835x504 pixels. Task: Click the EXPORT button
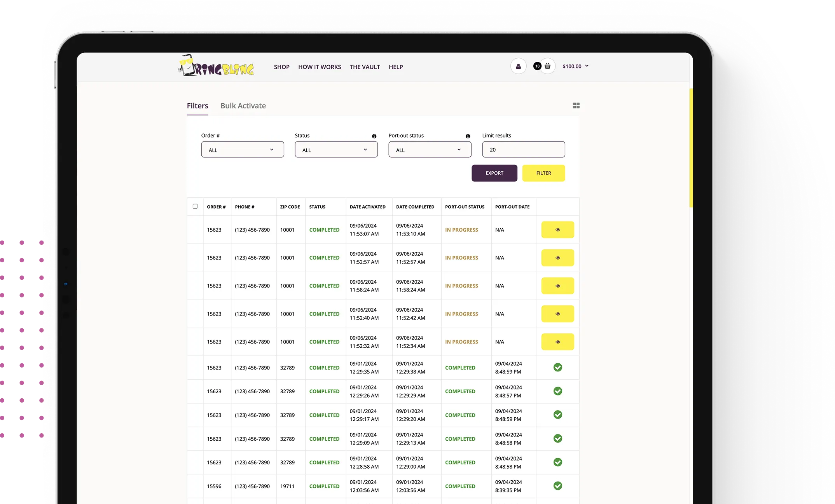click(494, 173)
